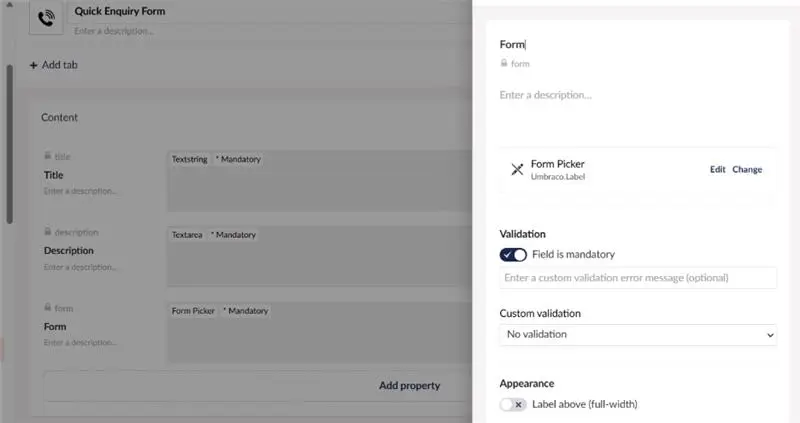Open the Form property with Form Picker editor

[320, 332]
